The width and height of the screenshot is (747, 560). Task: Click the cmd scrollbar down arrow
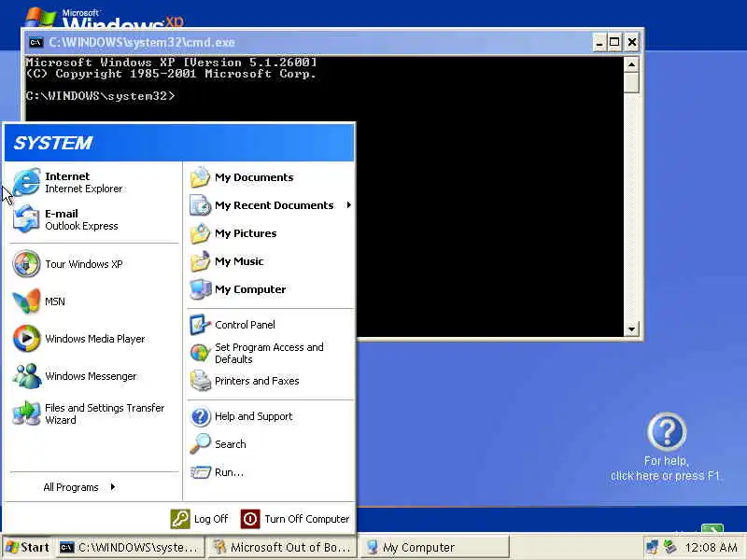point(631,329)
